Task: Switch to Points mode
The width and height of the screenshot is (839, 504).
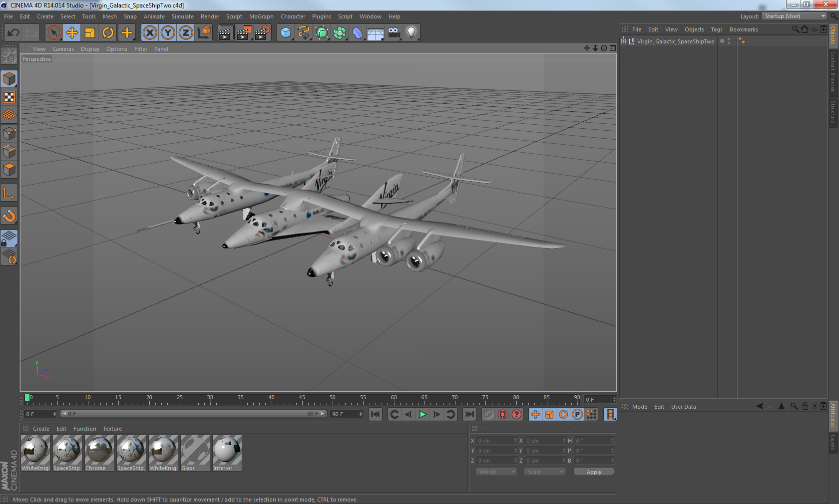Action: click(x=9, y=134)
